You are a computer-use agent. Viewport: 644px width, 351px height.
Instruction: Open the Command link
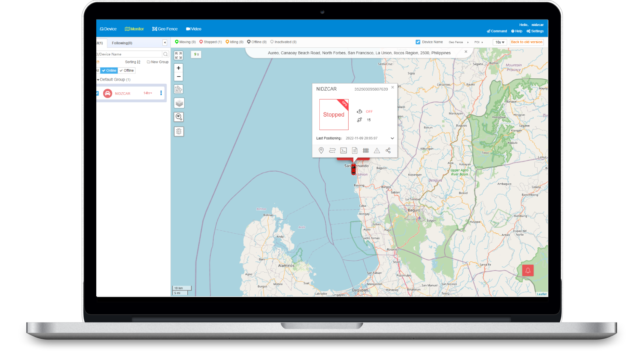[x=497, y=31]
